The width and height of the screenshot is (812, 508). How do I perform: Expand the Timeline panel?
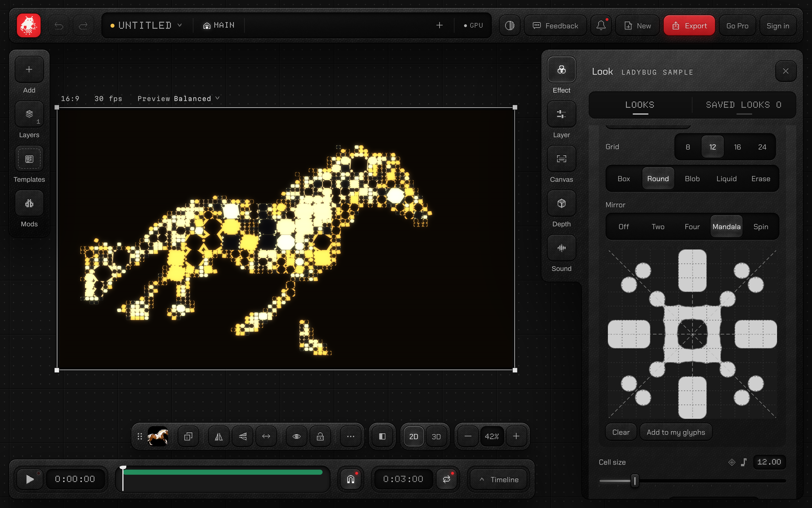(x=499, y=479)
